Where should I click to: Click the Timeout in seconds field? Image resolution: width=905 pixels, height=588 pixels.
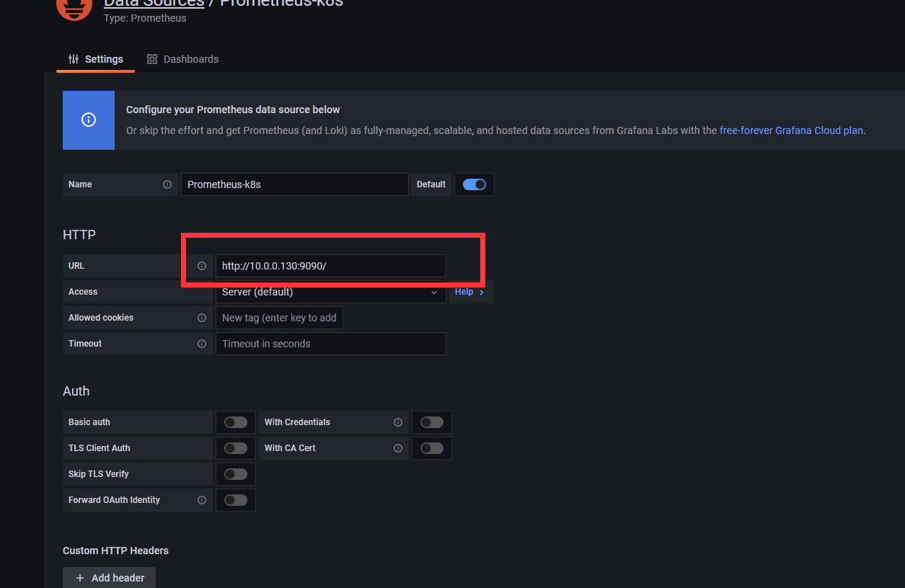[331, 344]
